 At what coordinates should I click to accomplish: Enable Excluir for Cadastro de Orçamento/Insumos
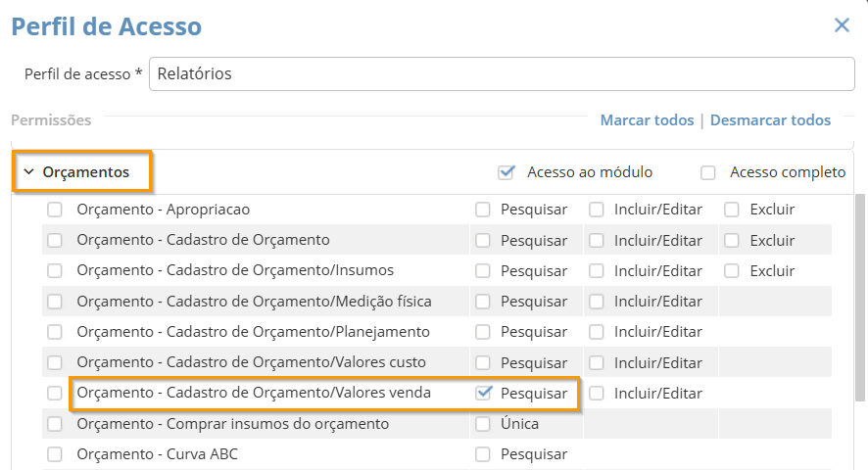[x=732, y=270]
